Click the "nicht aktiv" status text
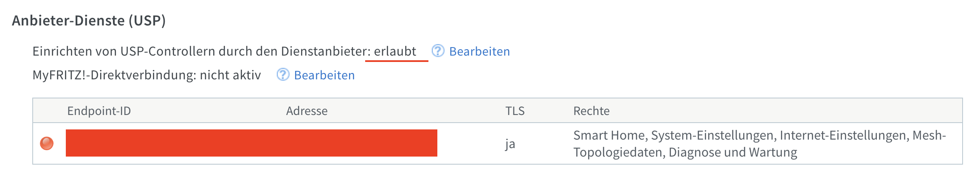 [230, 75]
